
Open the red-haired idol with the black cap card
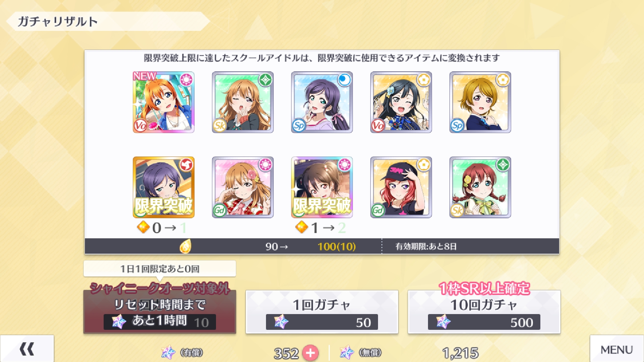401,187
